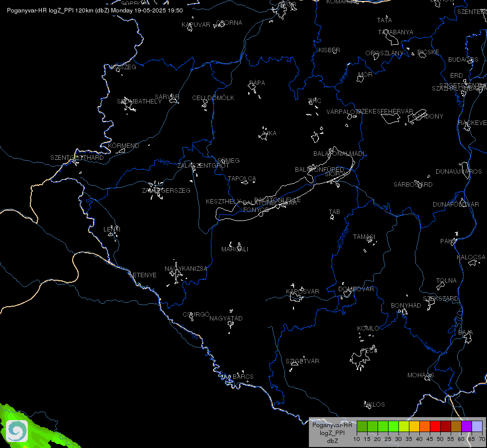This screenshot has height=448, width=487.
Task: Click the CSURGÓ label
Action: [196, 315]
